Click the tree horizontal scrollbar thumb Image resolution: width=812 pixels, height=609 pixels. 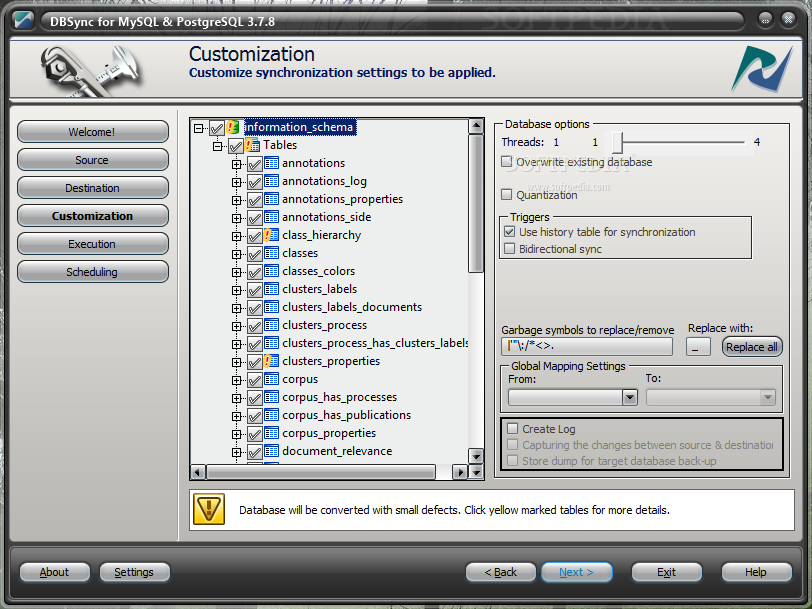(321, 472)
